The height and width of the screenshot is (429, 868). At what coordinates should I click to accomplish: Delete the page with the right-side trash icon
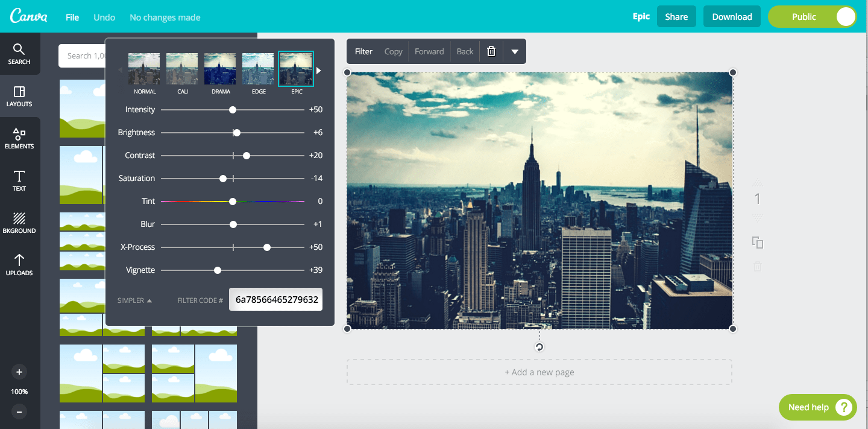[757, 266]
